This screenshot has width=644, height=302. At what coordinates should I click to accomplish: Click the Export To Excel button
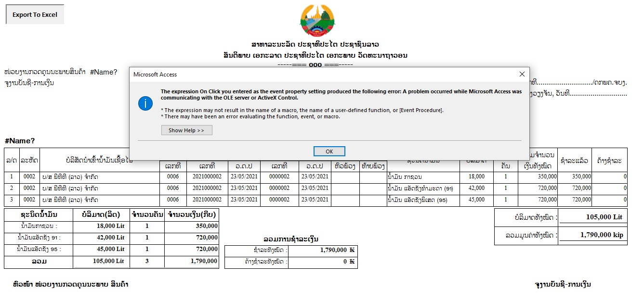[35, 14]
